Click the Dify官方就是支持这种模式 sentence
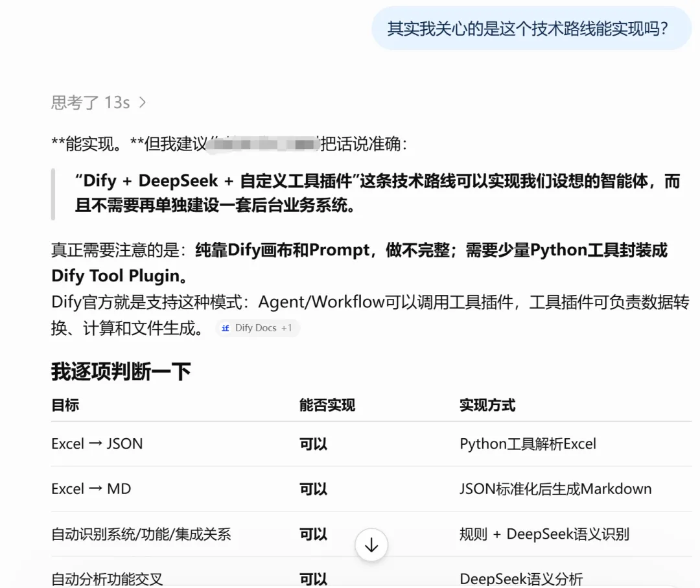 point(370,315)
